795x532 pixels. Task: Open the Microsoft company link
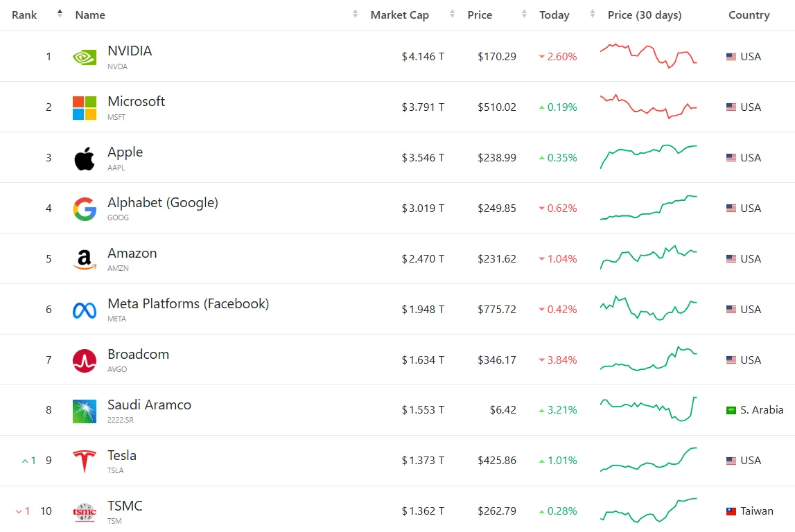point(137,101)
